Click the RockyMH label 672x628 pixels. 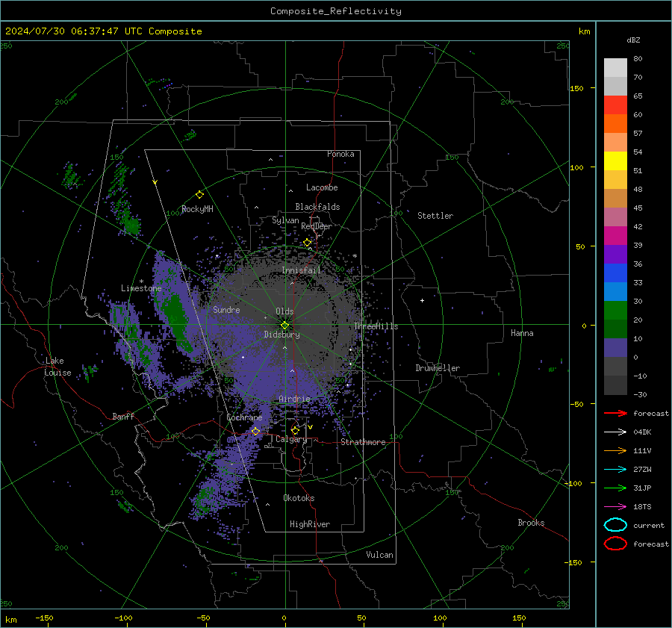click(197, 209)
